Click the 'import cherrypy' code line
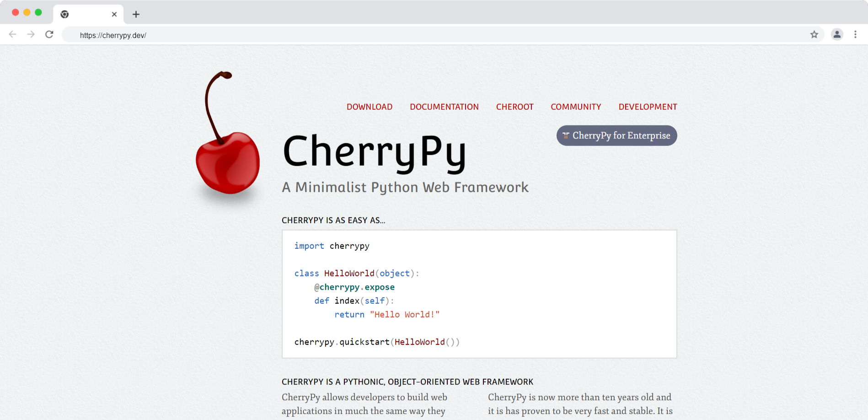The width and height of the screenshot is (868, 420). [x=332, y=246]
